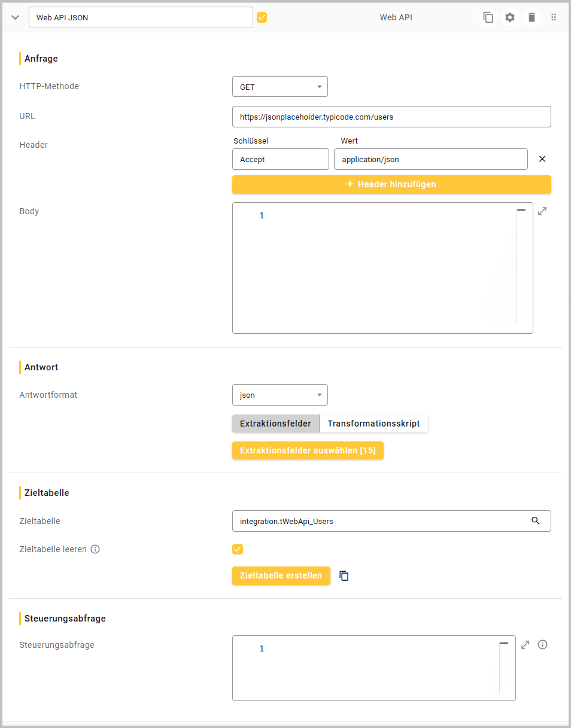Screen dimensions: 571x728
Task: Select the Extraktionsfelder tab
Action: tap(275, 424)
